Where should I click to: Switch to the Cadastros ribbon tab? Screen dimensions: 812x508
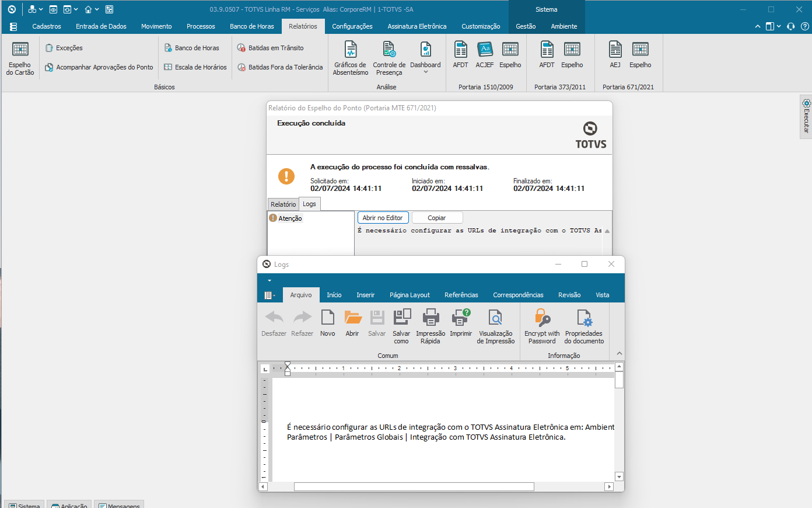[x=47, y=26]
